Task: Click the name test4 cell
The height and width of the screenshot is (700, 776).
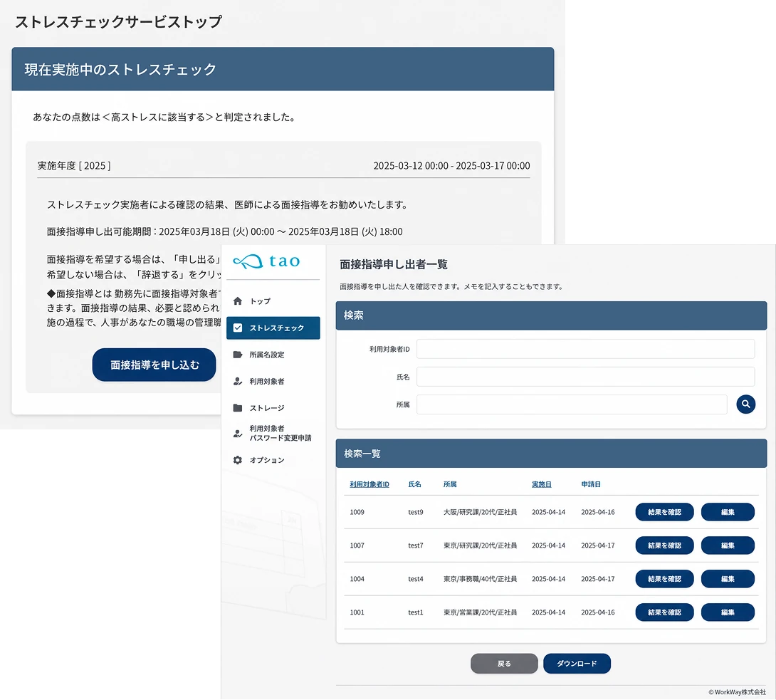Action: coord(416,579)
